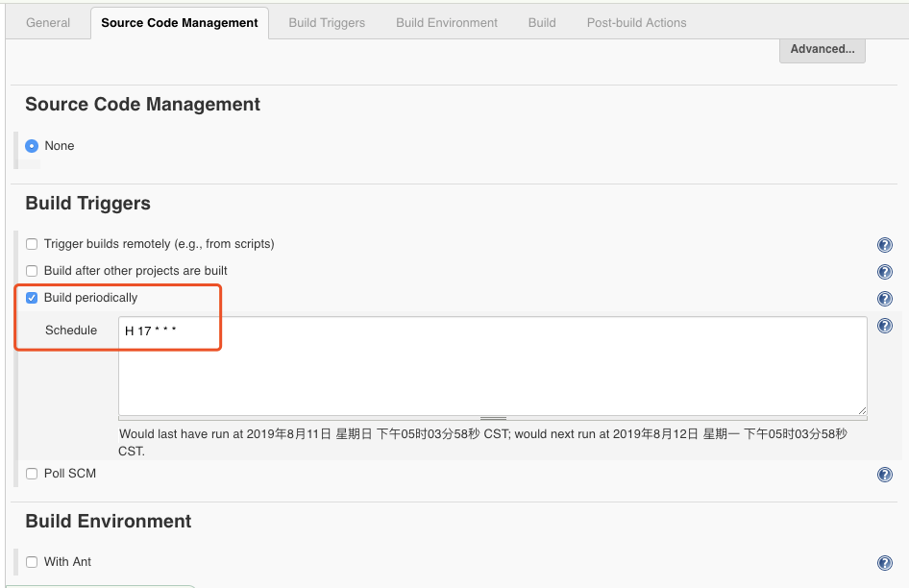
Task: Switch to the Build tab
Action: point(542,23)
